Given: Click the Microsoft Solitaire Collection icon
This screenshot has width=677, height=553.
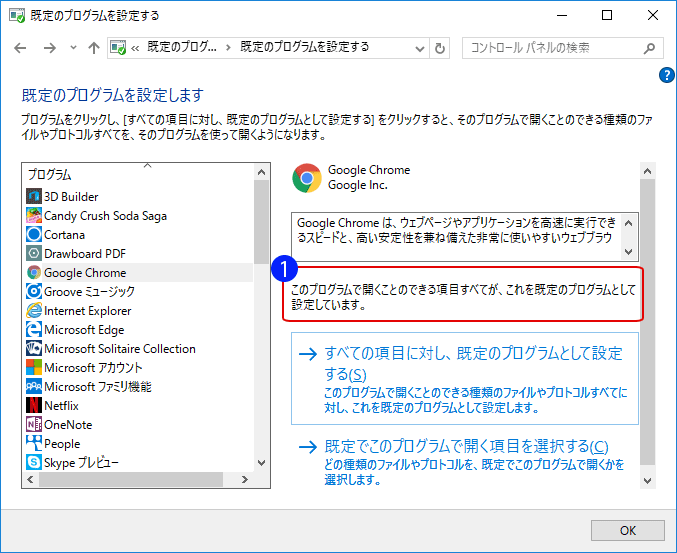Looking at the screenshot, I should click(x=34, y=348).
